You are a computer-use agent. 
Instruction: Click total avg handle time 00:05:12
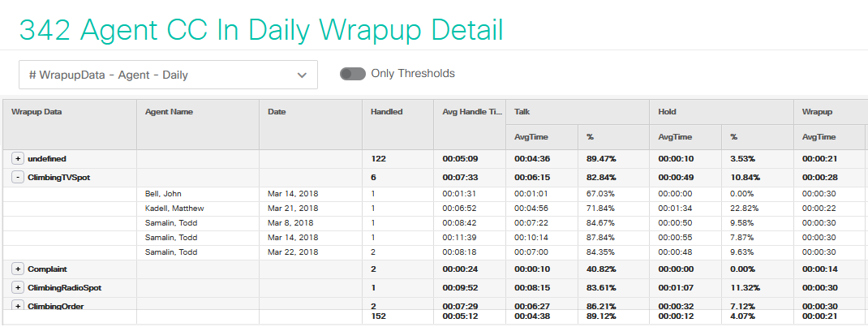[460, 316]
